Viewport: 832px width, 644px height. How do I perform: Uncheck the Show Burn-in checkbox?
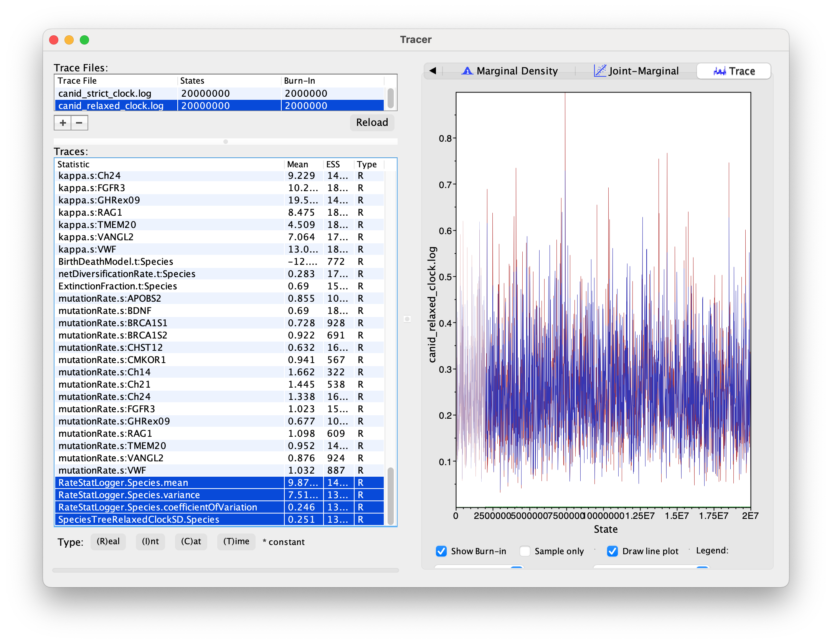[441, 551]
